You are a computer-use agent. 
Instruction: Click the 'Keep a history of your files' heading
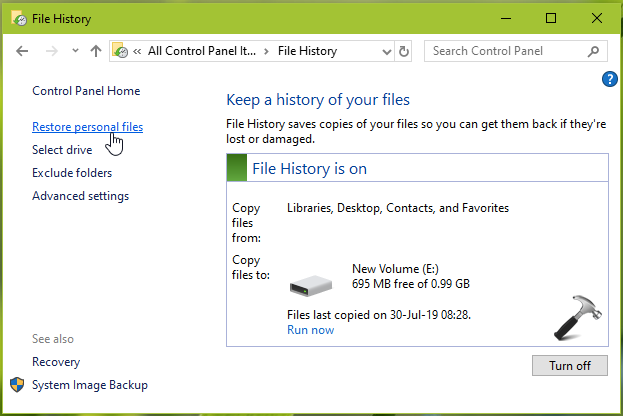coord(318,100)
